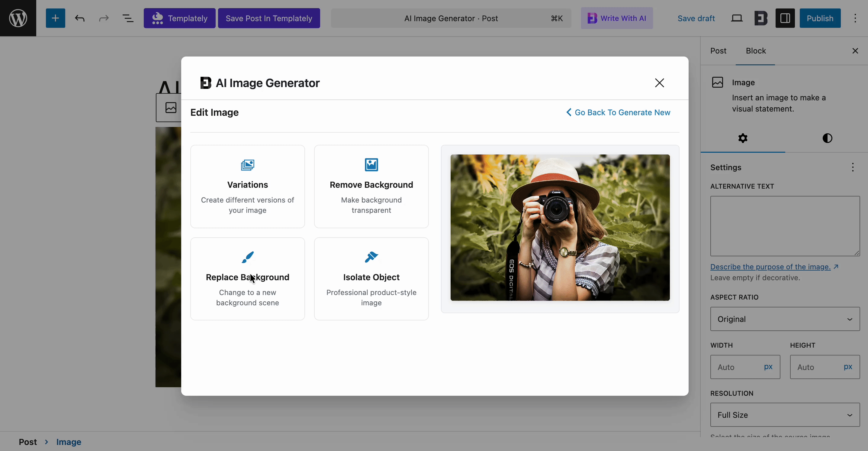The height and width of the screenshot is (451, 868).
Task: Click the Undo arrow icon
Action: [80, 18]
